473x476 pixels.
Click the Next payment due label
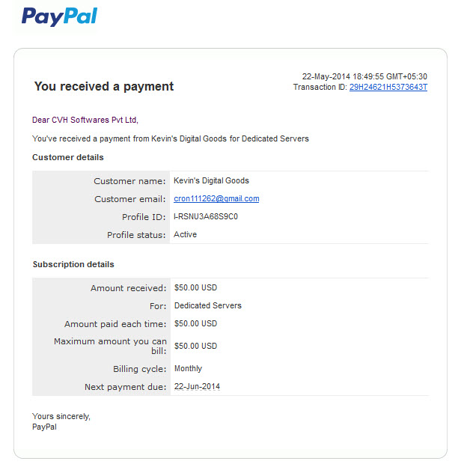(126, 387)
